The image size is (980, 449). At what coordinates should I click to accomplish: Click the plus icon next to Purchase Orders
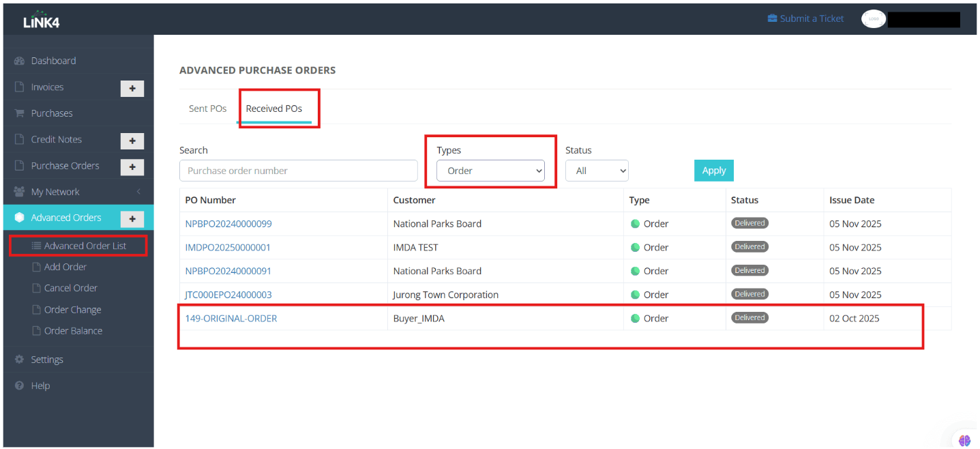coord(132,166)
